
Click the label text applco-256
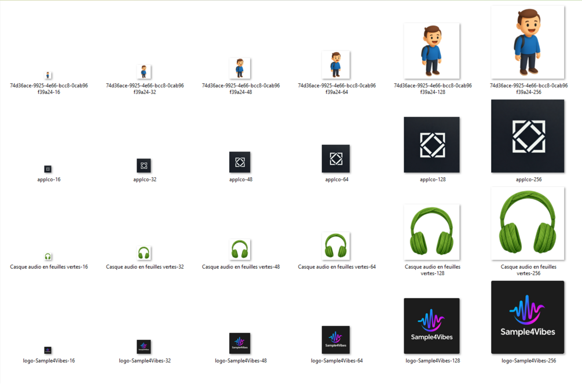pos(529,179)
